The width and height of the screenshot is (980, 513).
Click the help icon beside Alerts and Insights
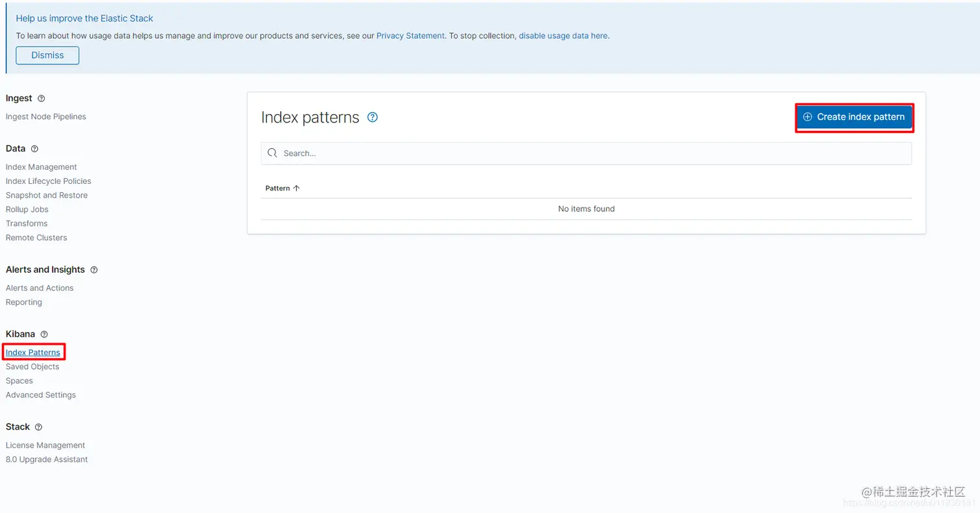point(94,269)
